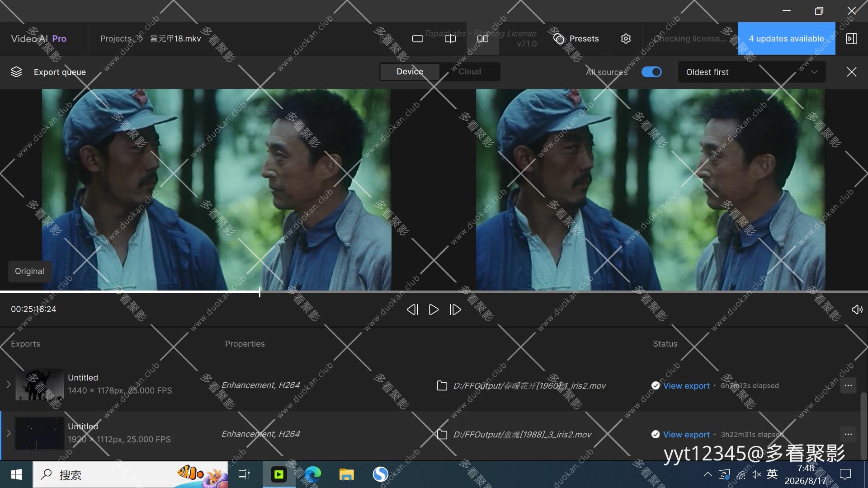The image size is (868, 488).
Task: Click the timeline playhead marker
Action: tap(259, 292)
